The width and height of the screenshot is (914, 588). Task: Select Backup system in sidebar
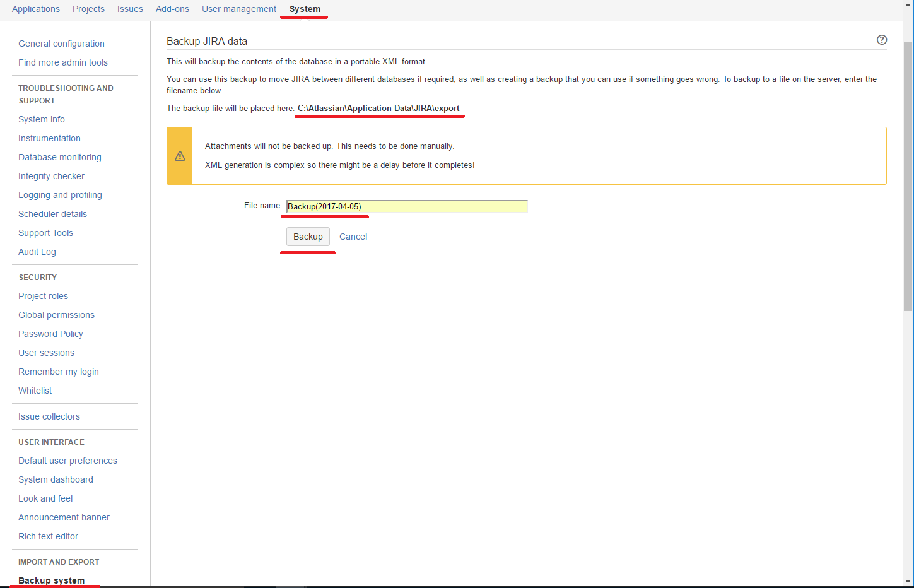(x=51, y=580)
